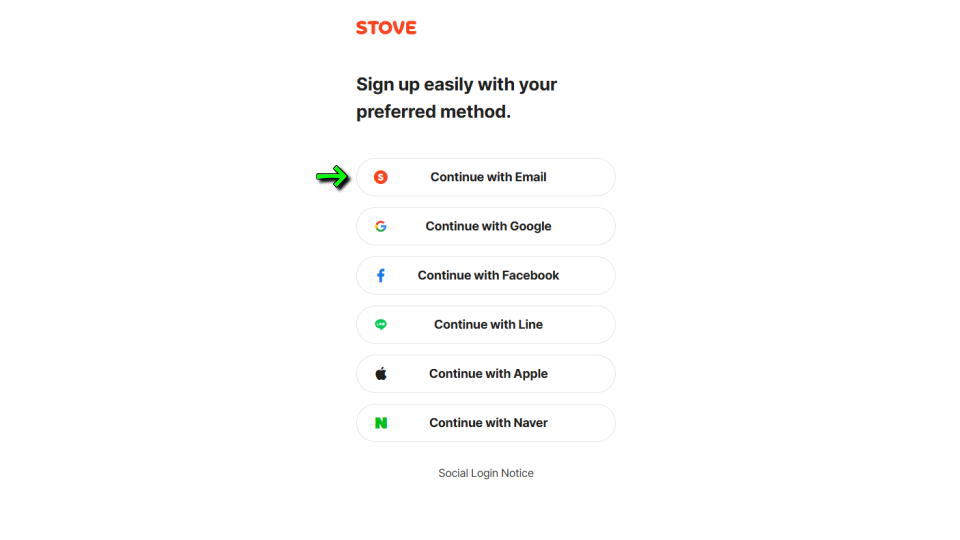Open the Social Login Notice link
Viewport: 960px width, 540px height.
click(x=486, y=473)
